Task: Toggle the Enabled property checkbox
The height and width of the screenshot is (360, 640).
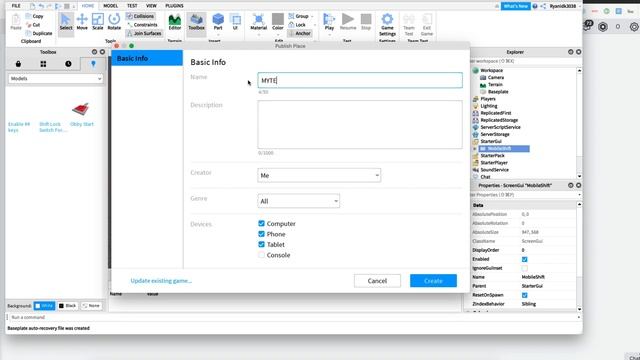Action: [x=524, y=259]
